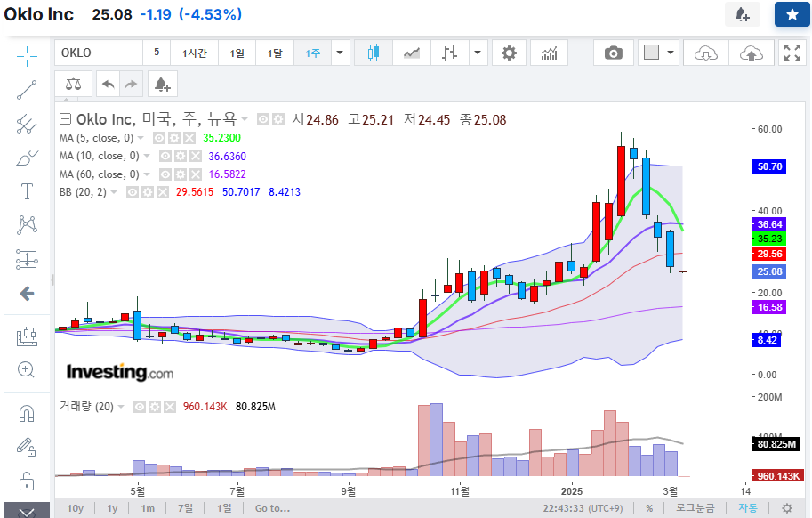Set range to 1y
Viewport: 812px width, 518px height.
click(x=112, y=508)
